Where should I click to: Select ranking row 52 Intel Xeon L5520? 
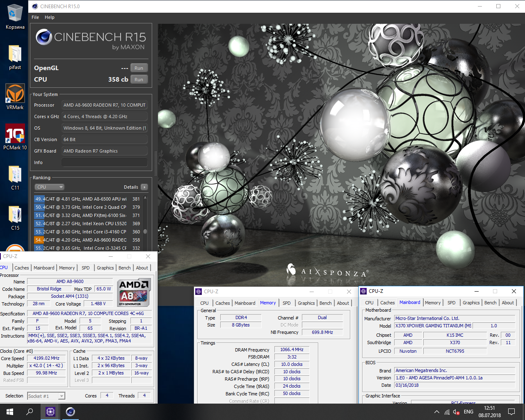pos(88,224)
